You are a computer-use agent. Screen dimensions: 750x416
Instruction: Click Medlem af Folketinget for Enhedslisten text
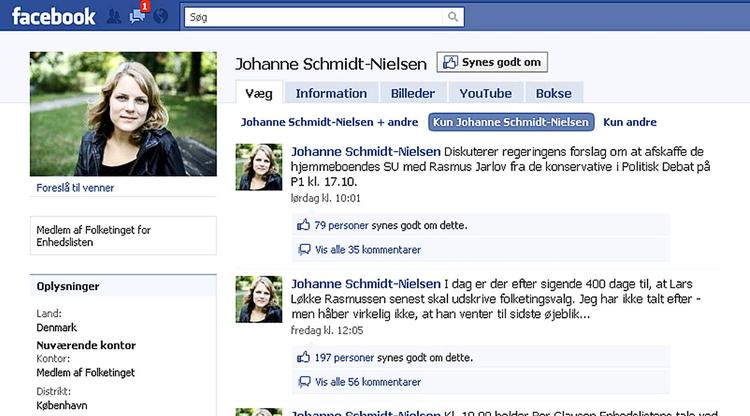point(94,236)
